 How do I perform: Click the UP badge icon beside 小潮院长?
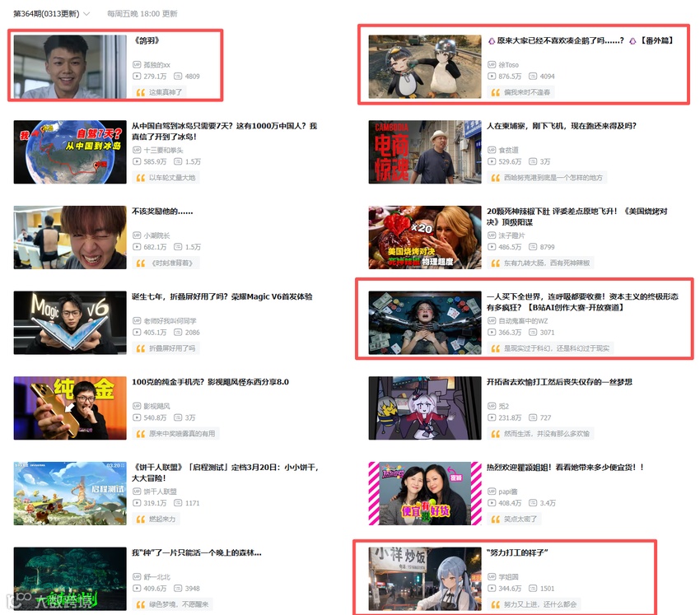click(x=137, y=235)
